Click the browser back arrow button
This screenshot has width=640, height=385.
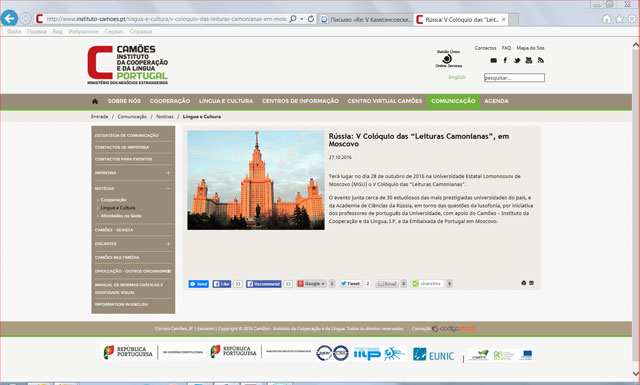click(x=9, y=18)
